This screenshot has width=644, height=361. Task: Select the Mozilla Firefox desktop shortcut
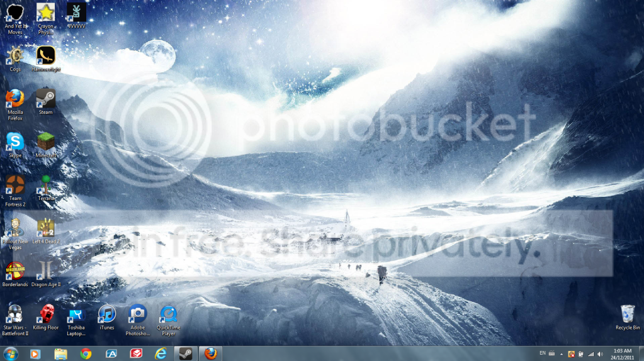15,104
